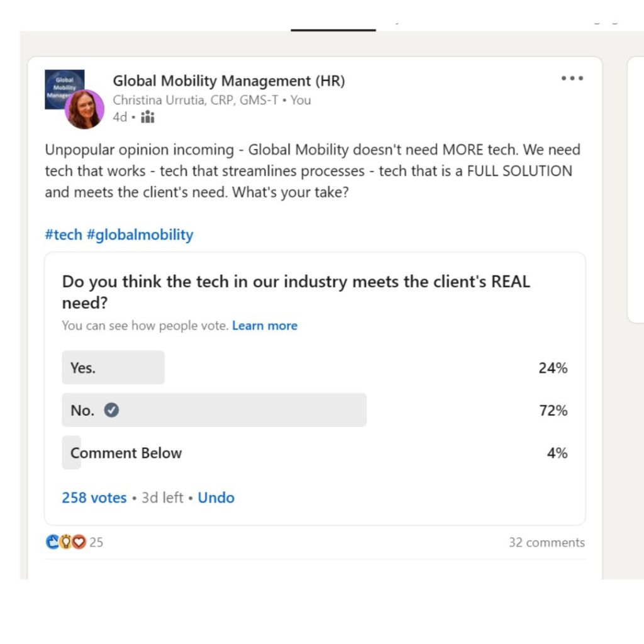Image resolution: width=644 pixels, height=644 pixels.
Task: Open the three-dot post options menu
Action: [x=572, y=79]
